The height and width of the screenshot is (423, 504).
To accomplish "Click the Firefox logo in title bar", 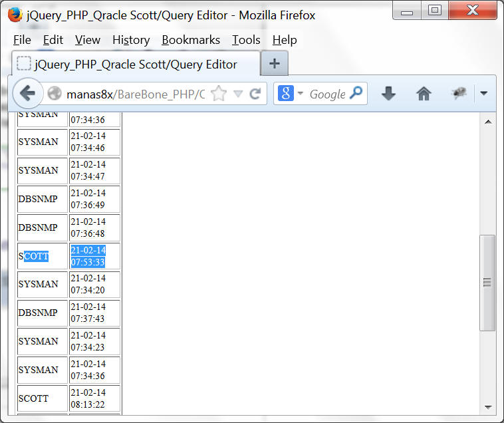I will click(15, 15).
